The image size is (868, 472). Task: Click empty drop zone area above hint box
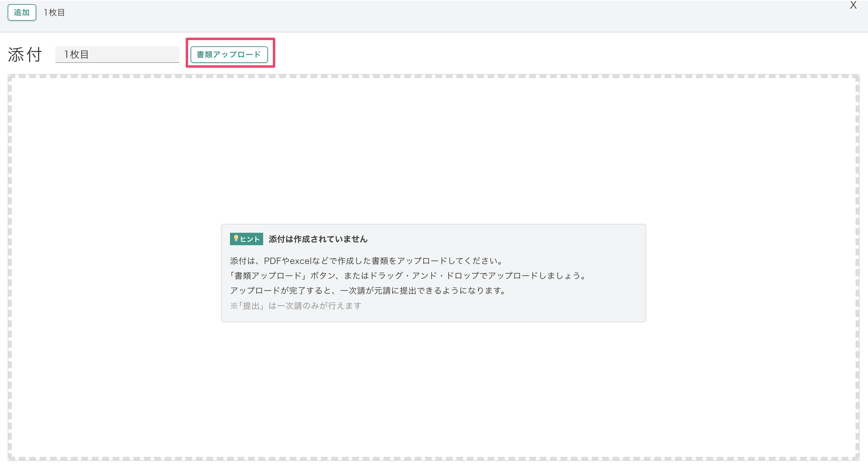coord(433,149)
